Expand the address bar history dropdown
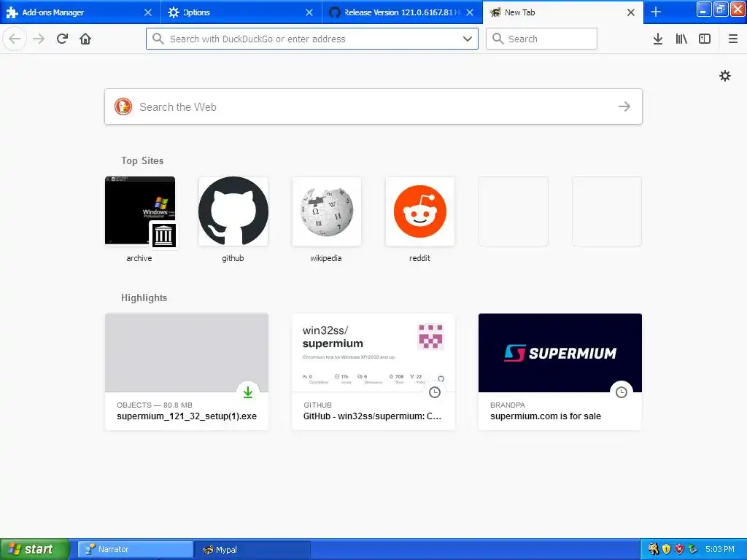 (x=468, y=39)
